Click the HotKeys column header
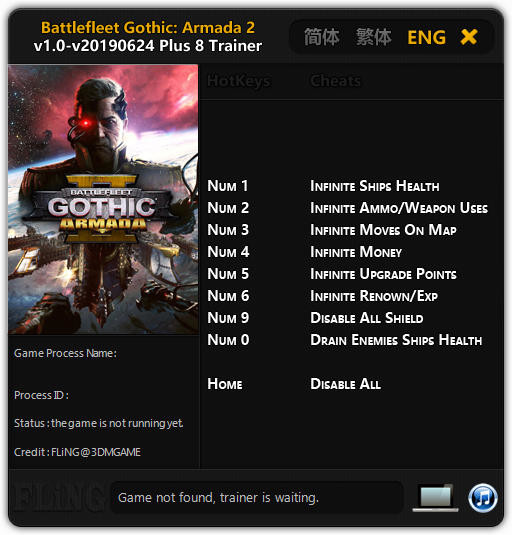This screenshot has height=535, width=512. 239,81
